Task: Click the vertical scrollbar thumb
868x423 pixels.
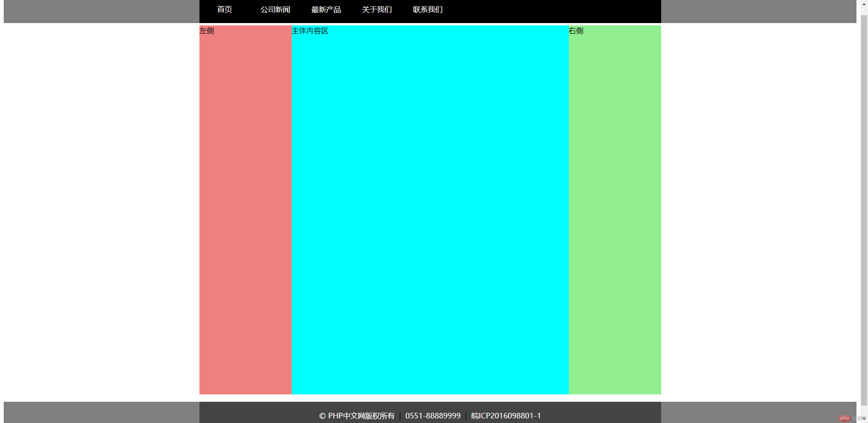Action: (x=864, y=210)
